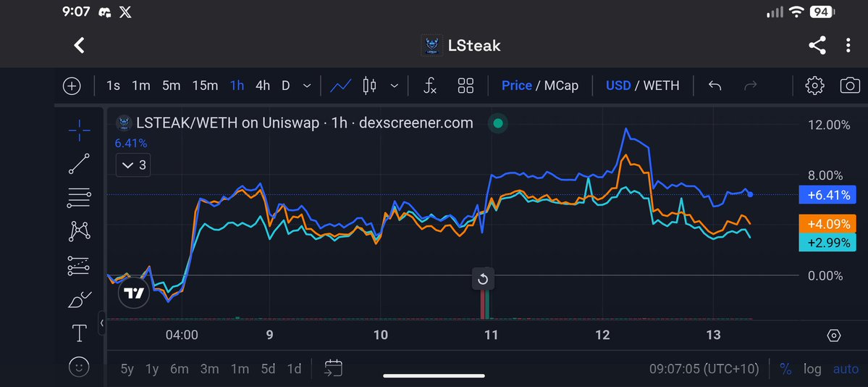Image resolution: width=868 pixels, height=387 pixels.
Task: Expand the timeframe interval dropdown
Action: click(x=307, y=86)
